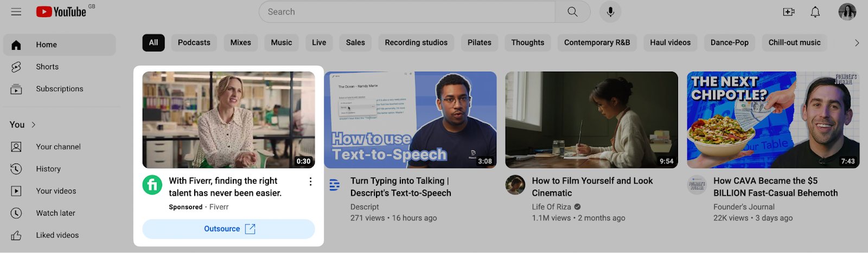Select the Recording studios chip
The image size is (868, 253).
pyautogui.click(x=416, y=43)
